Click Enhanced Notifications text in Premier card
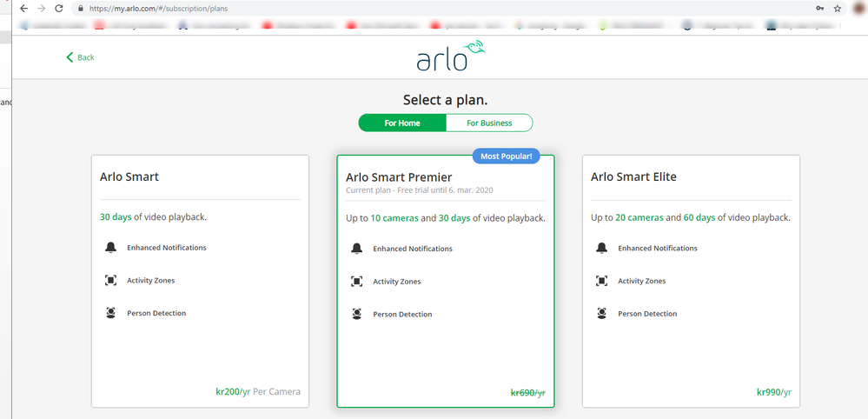The image size is (868, 419). [x=413, y=249]
